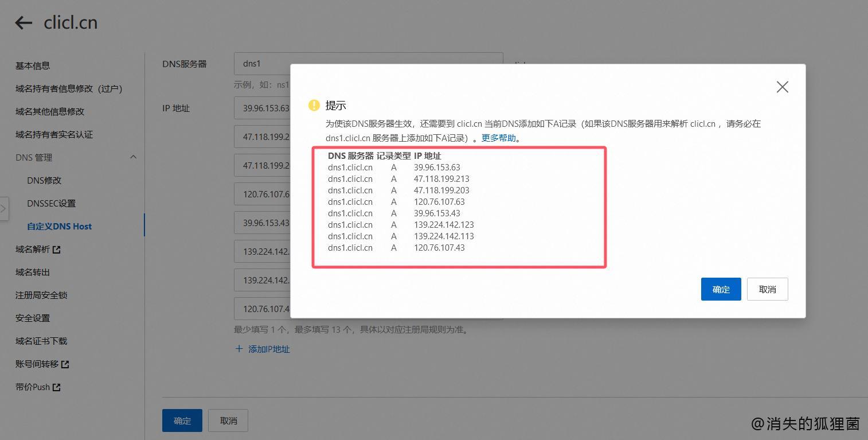Close the 提示 dialog with X
868x440 pixels.
782,87
